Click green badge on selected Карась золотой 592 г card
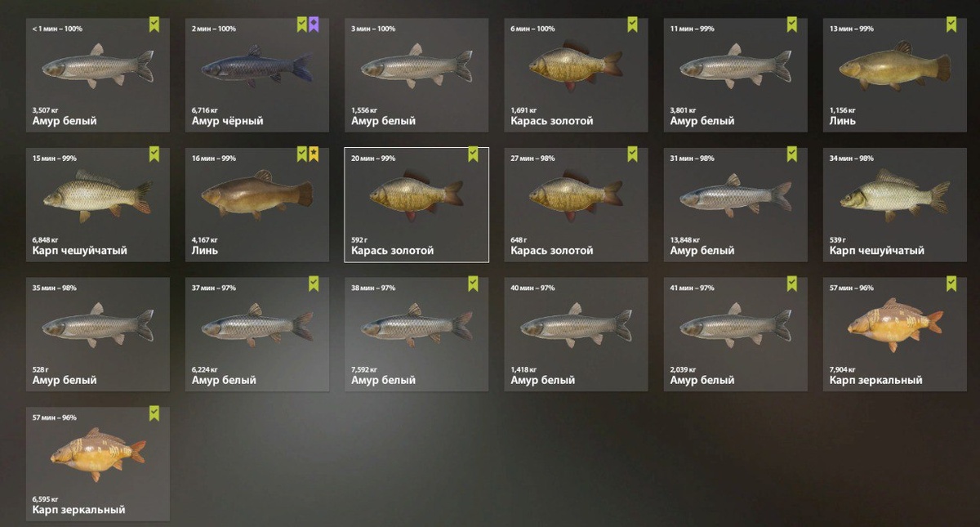This screenshot has height=527, width=980. point(473,154)
